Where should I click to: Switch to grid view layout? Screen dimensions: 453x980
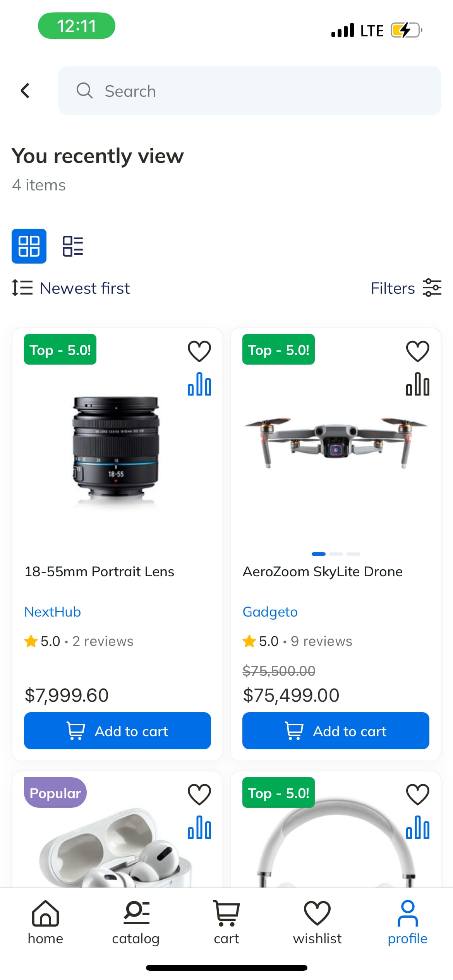[x=29, y=246]
